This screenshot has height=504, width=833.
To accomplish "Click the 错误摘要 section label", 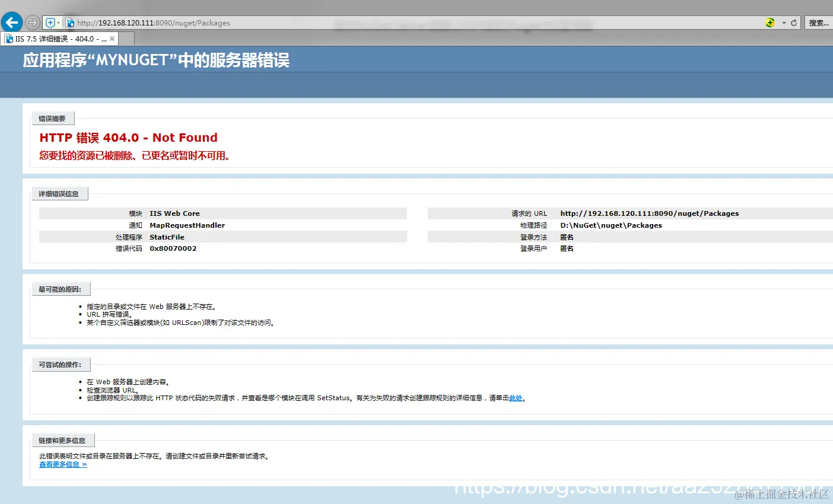I will [x=52, y=119].
